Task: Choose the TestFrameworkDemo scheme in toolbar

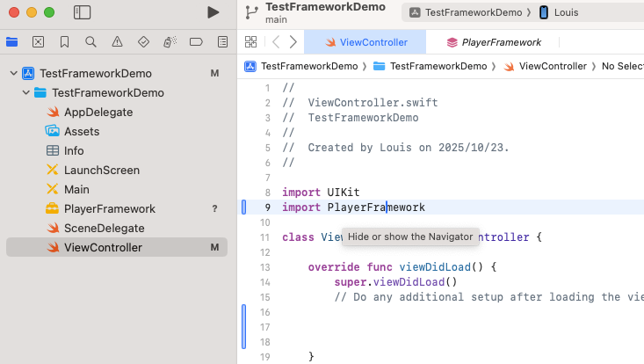Action: click(469, 12)
